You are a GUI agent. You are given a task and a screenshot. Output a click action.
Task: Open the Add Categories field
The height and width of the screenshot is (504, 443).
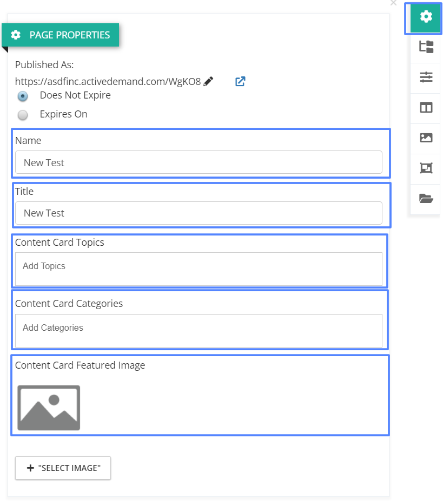199,331
